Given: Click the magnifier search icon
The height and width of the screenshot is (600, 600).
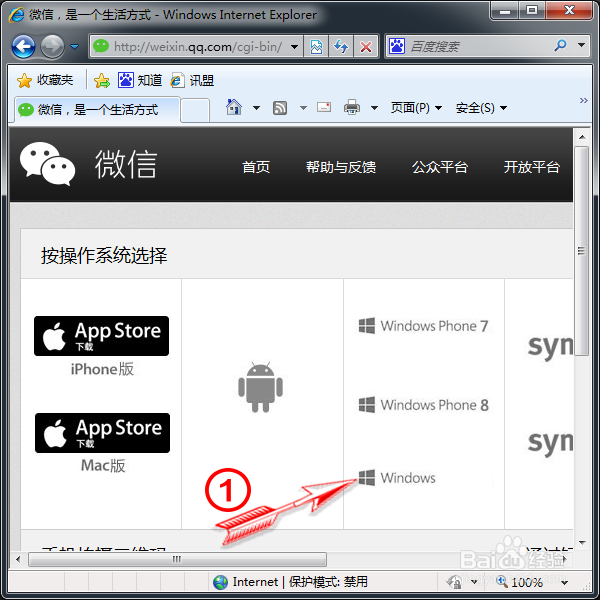Looking at the screenshot, I should (x=561, y=46).
